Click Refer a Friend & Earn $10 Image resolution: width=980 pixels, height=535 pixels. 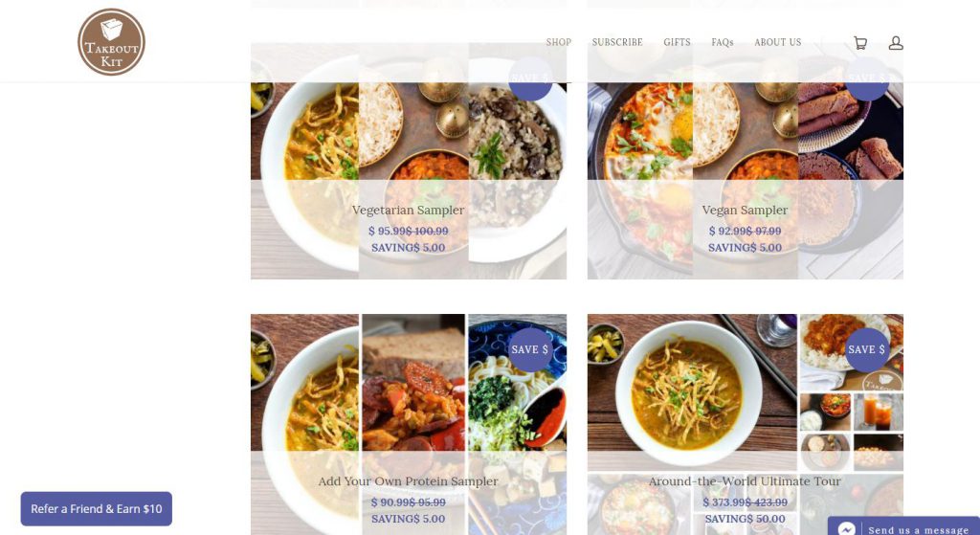point(97,509)
